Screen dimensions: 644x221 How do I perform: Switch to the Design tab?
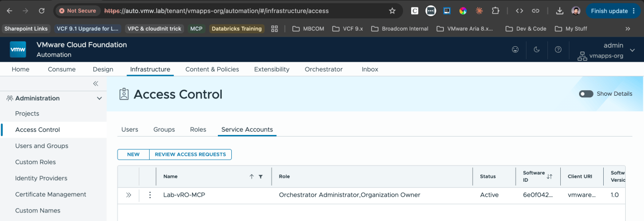[x=103, y=69]
